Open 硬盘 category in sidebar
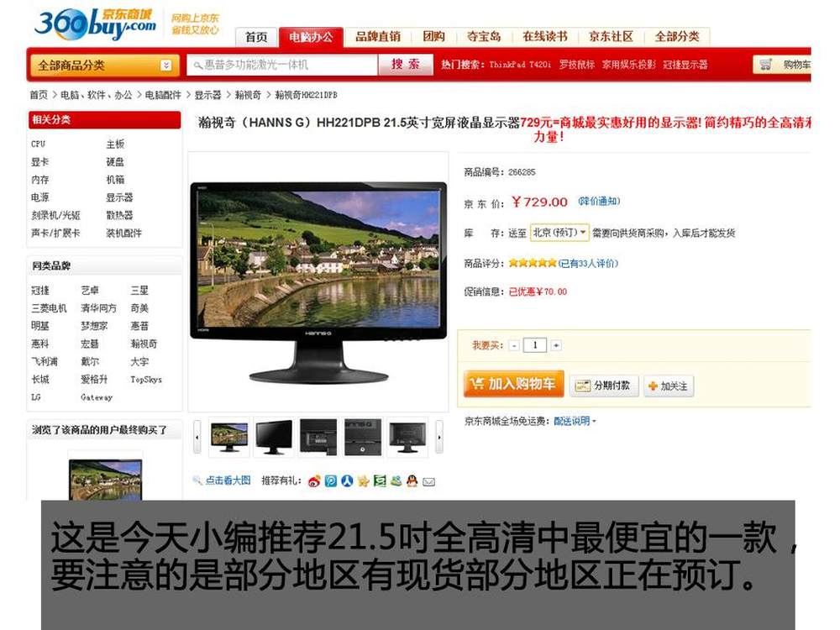 click(115, 162)
